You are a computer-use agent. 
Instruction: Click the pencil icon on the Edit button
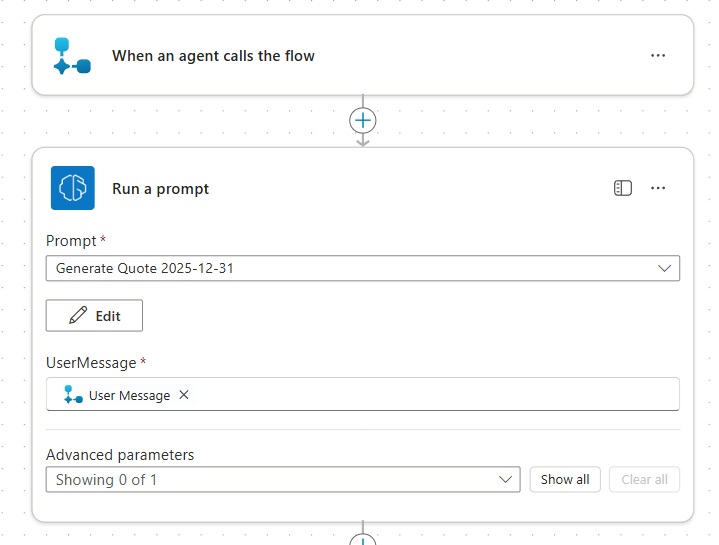pyautogui.click(x=78, y=316)
